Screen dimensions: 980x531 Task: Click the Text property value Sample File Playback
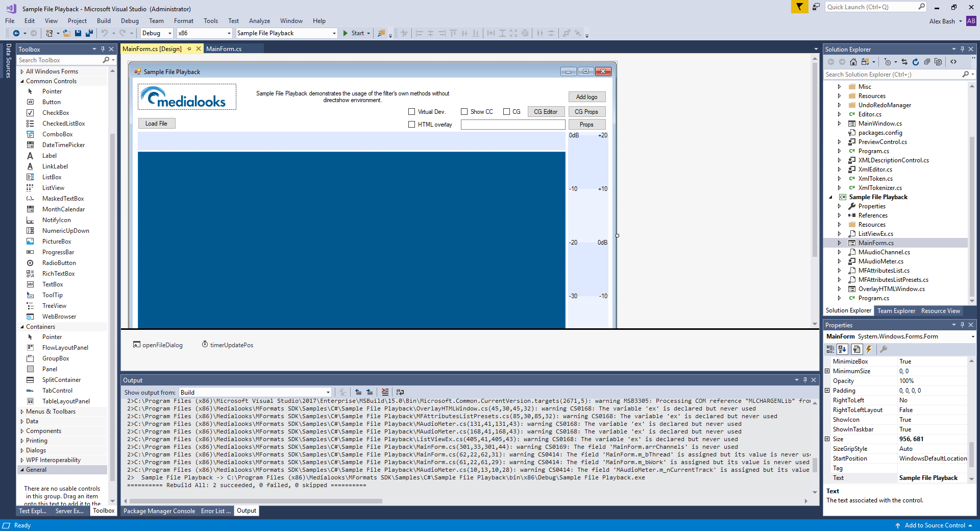click(x=932, y=478)
